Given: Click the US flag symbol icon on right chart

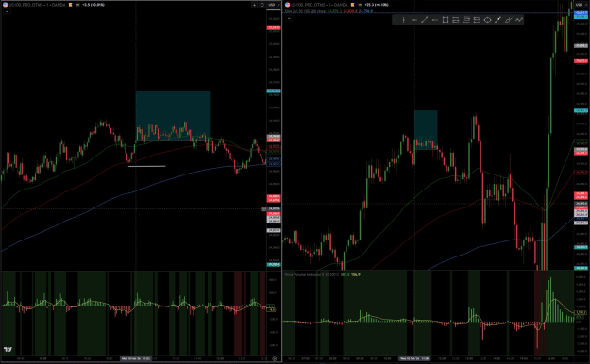Looking at the screenshot, I should (288, 5).
